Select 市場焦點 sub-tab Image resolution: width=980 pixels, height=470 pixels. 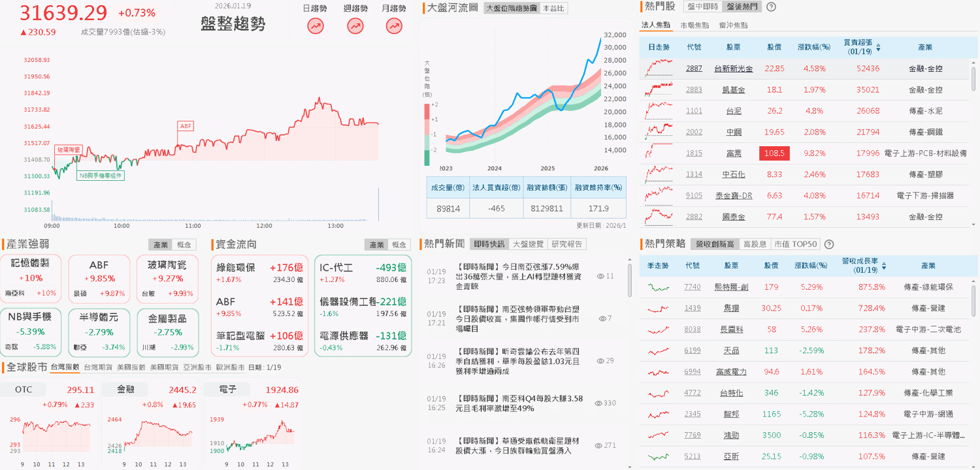pyautogui.click(x=695, y=25)
